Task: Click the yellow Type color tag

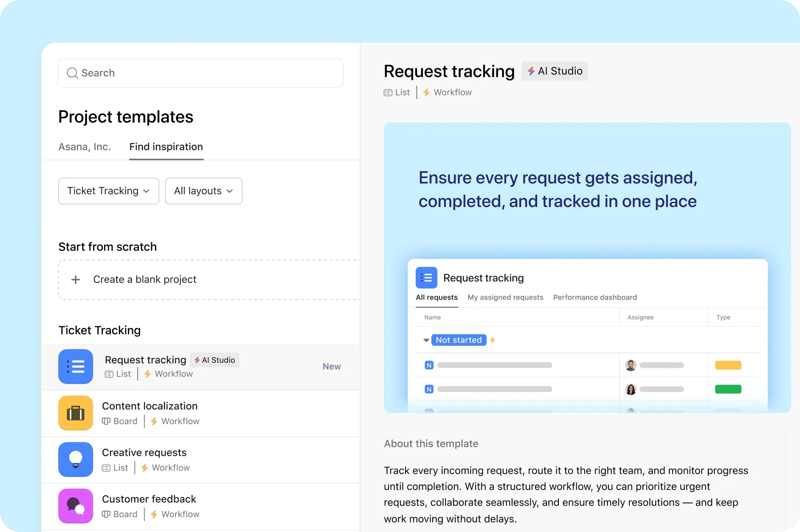Action: coord(728,365)
